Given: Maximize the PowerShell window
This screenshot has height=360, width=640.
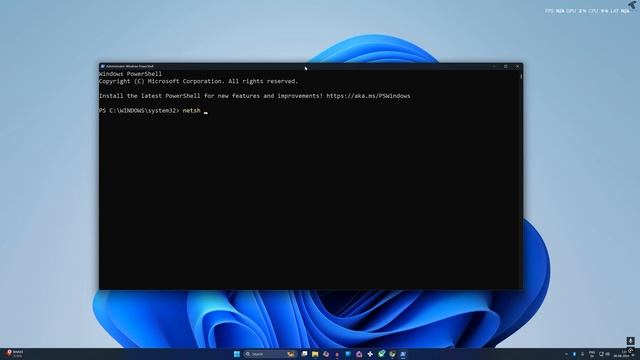Looking at the screenshot, I should pyautogui.click(x=506, y=66).
